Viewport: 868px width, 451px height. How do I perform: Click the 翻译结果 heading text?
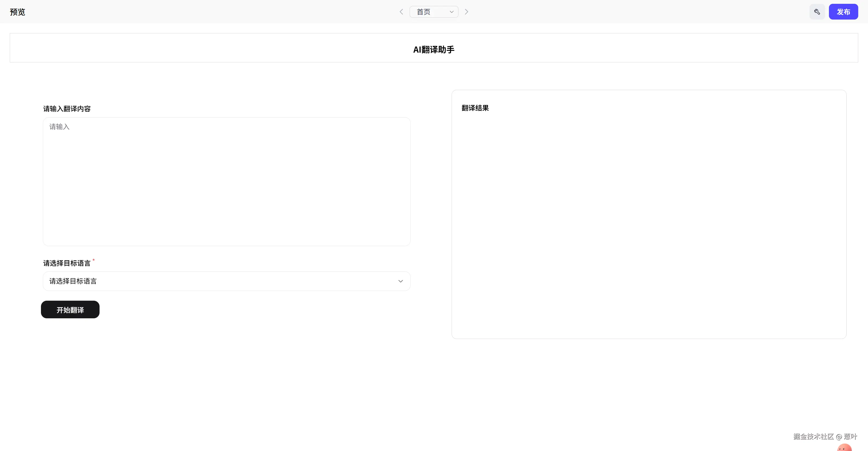coord(475,108)
